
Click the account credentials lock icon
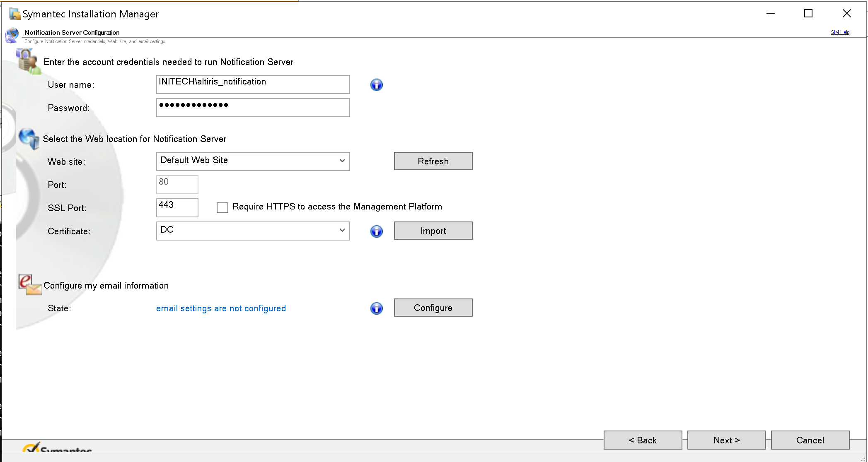point(29,61)
